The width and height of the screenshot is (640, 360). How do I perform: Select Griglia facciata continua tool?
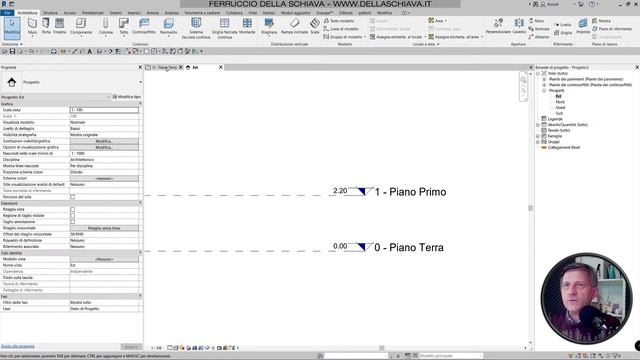click(x=224, y=29)
